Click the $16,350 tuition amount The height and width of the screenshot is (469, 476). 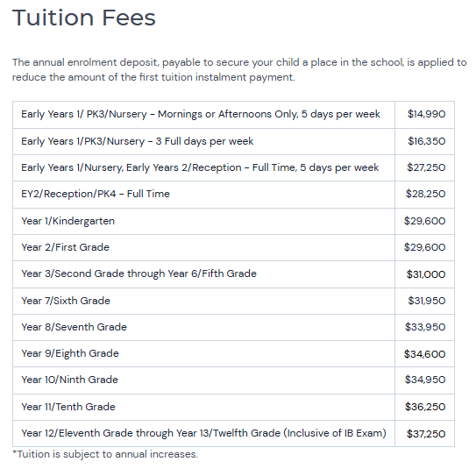click(427, 141)
